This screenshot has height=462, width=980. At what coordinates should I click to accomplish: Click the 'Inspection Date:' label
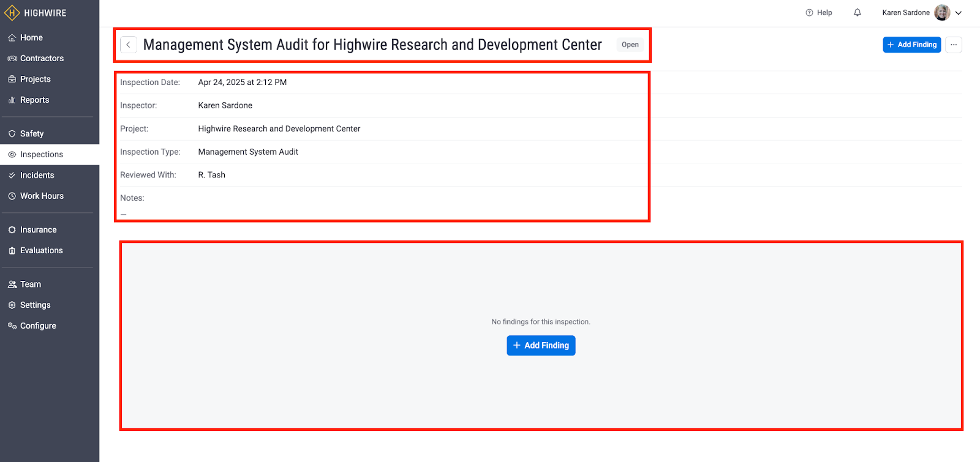point(150,83)
